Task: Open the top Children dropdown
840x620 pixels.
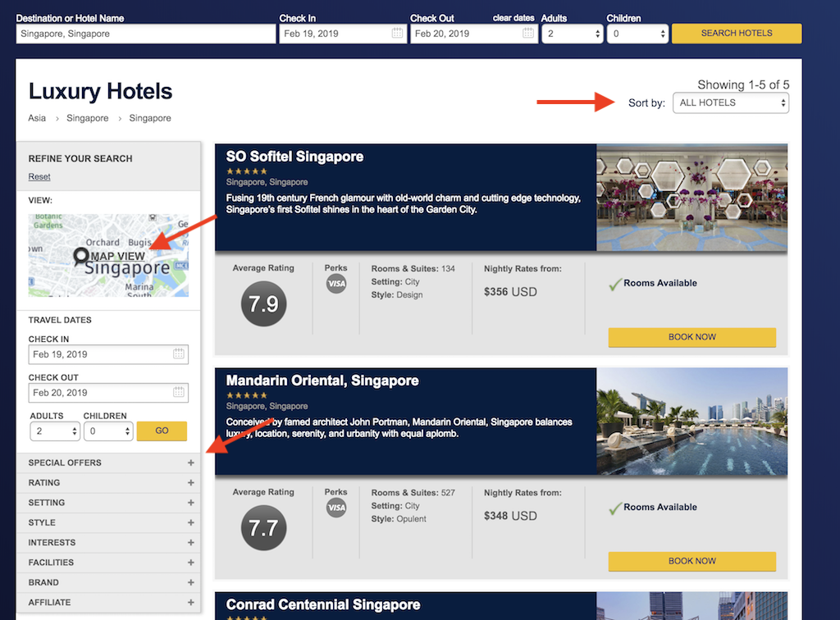Action: 637,33
